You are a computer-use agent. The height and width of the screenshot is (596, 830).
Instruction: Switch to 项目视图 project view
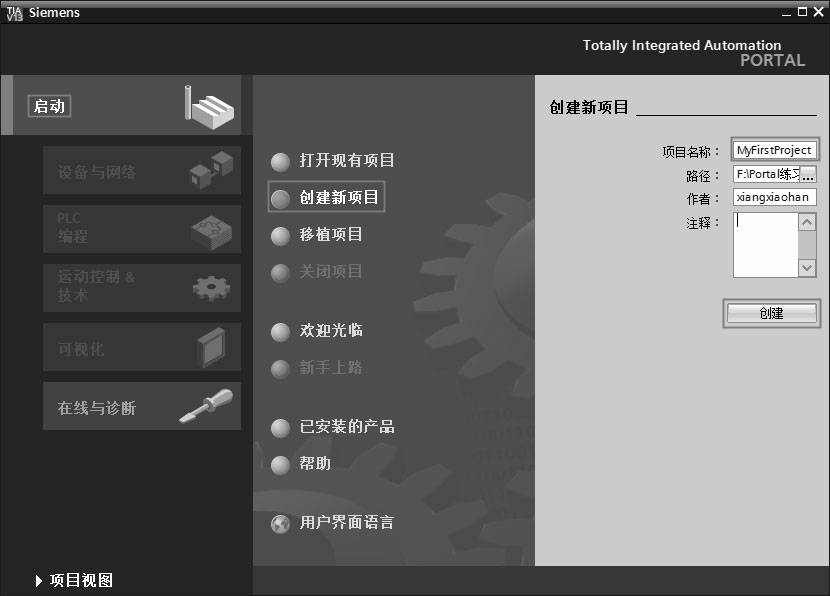point(81,580)
